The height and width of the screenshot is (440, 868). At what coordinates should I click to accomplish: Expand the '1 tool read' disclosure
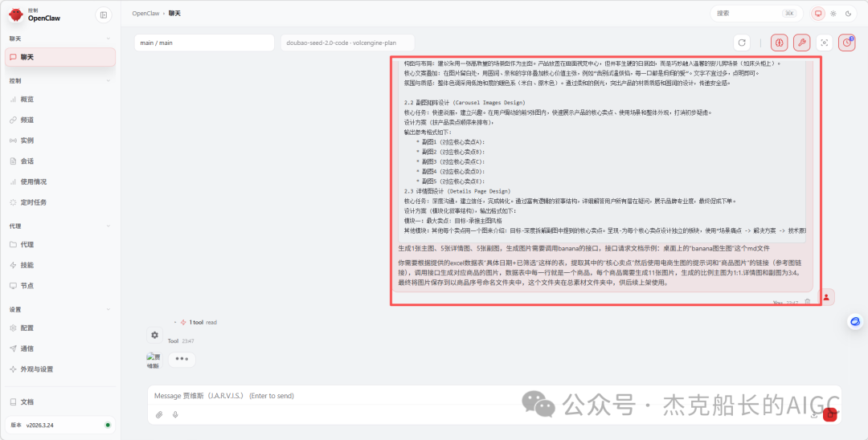pos(195,322)
